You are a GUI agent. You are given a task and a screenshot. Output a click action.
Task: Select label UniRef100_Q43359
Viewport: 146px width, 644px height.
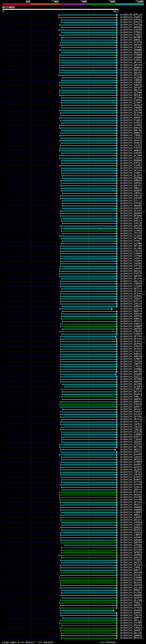pos(131,384)
